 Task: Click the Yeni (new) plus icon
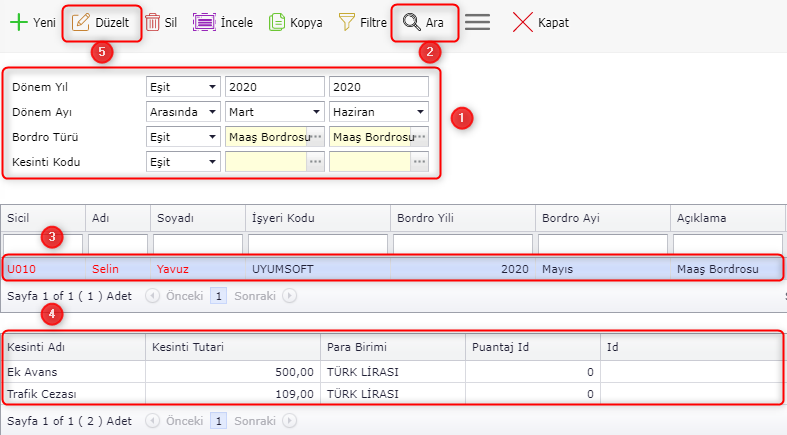(x=18, y=22)
